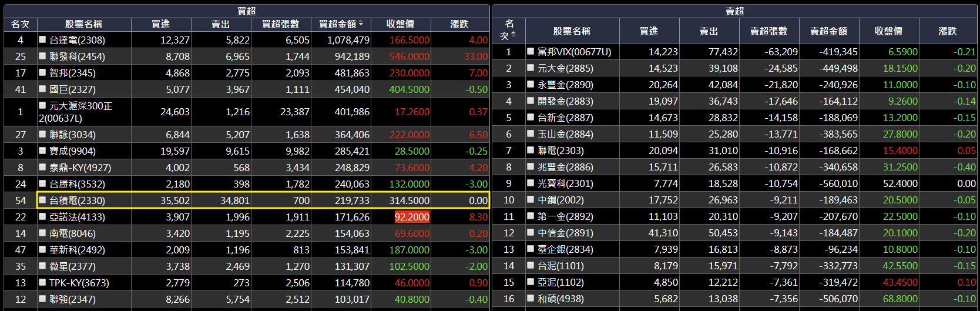Check the 中信金(2891) checkbox
980x311 pixels.
point(531,232)
